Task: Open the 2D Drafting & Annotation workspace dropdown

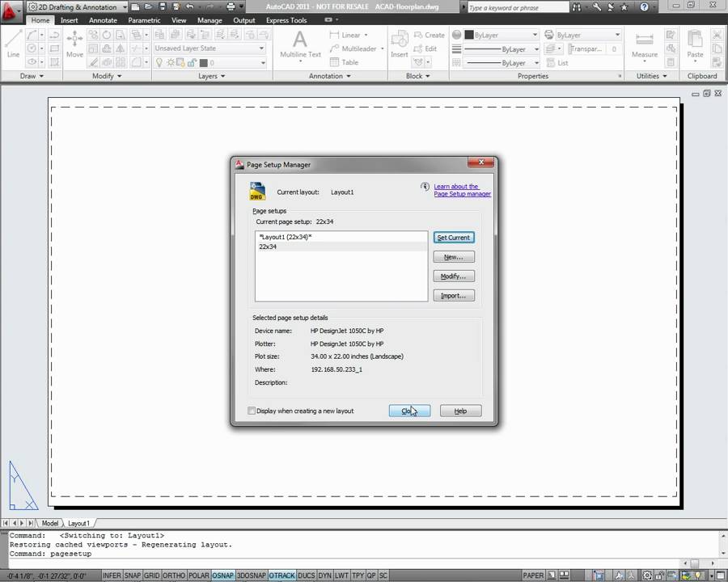Action: pos(77,7)
